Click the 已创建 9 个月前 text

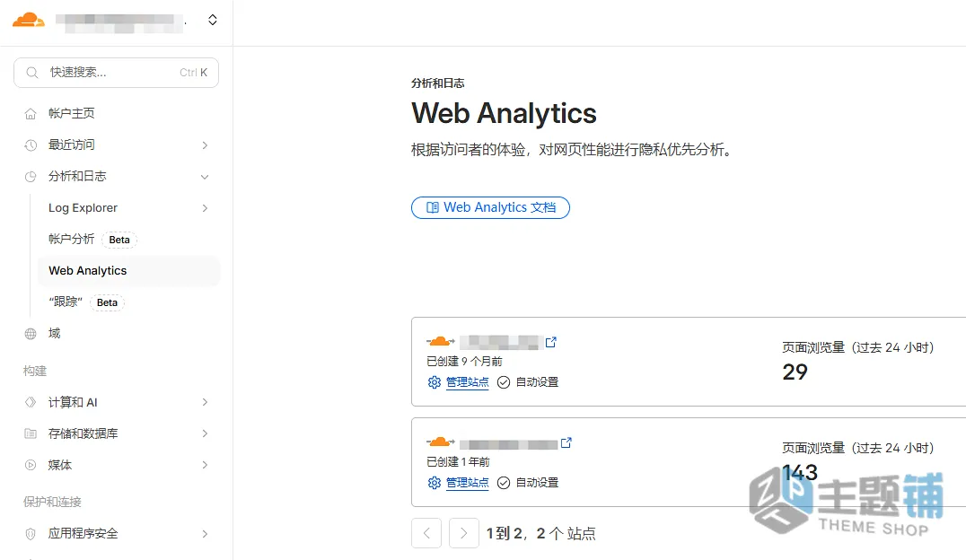pyautogui.click(x=464, y=361)
